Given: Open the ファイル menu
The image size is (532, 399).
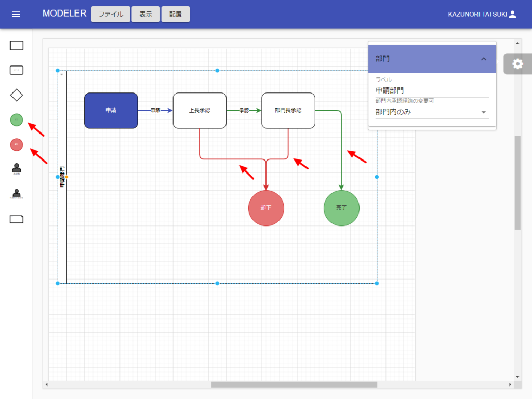Looking at the screenshot, I should tap(111, 14).
